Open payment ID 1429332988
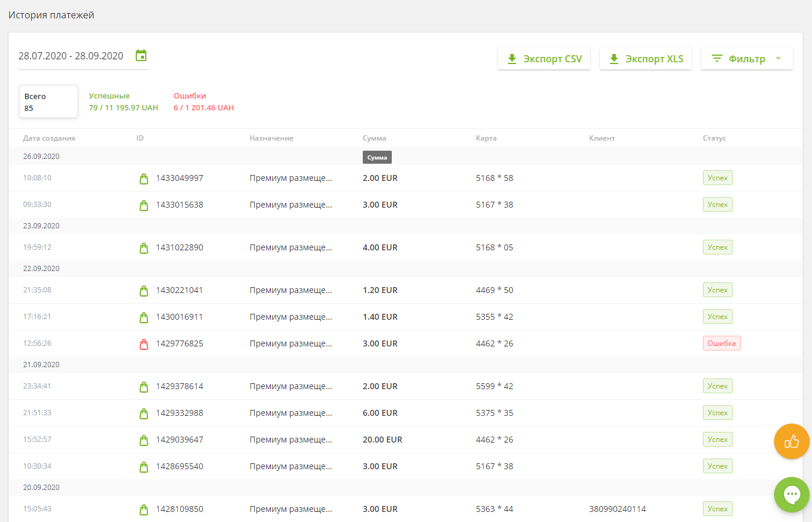 tap(180, 413)
